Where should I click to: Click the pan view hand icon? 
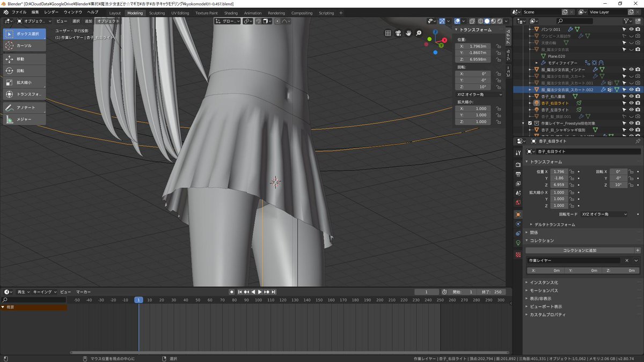click(x=408, y=33)
